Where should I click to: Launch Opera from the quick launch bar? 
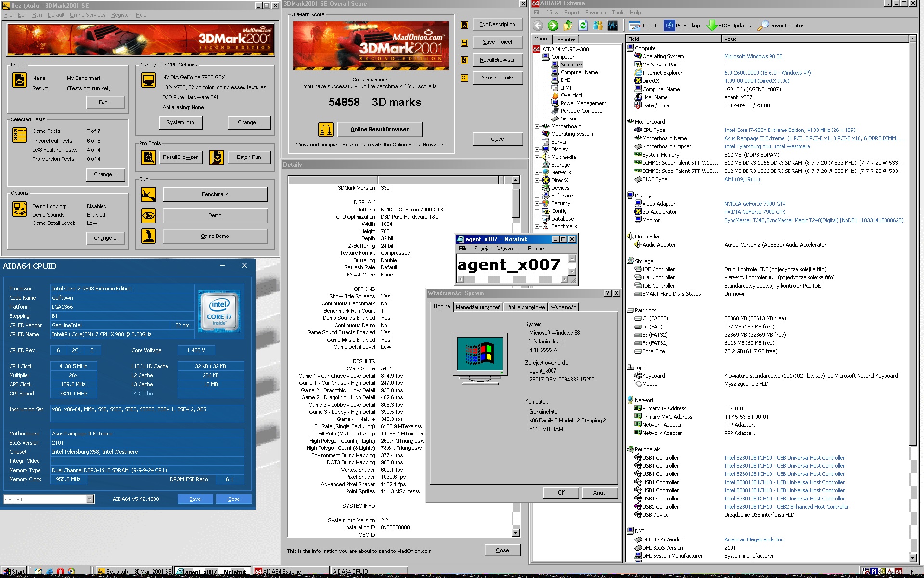60,572
